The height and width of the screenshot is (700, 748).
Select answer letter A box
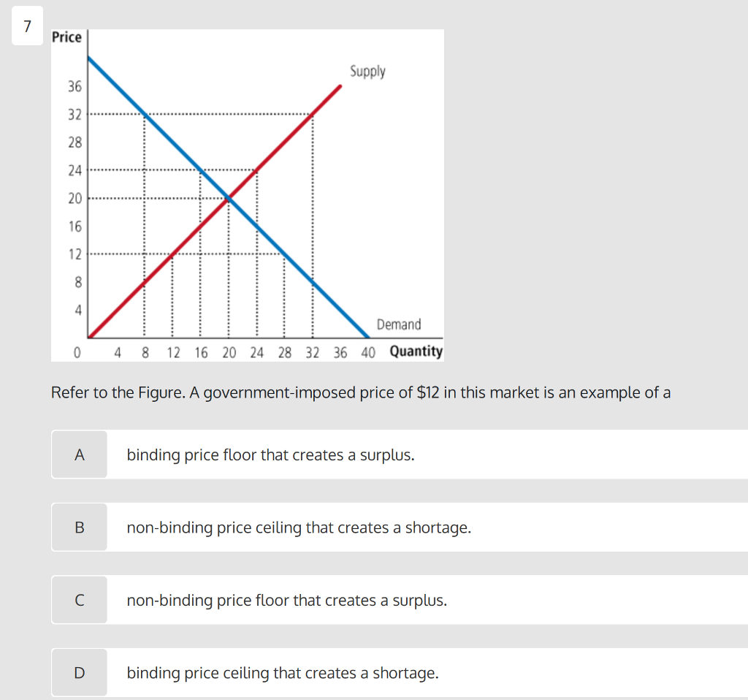(x=79, y=454)
